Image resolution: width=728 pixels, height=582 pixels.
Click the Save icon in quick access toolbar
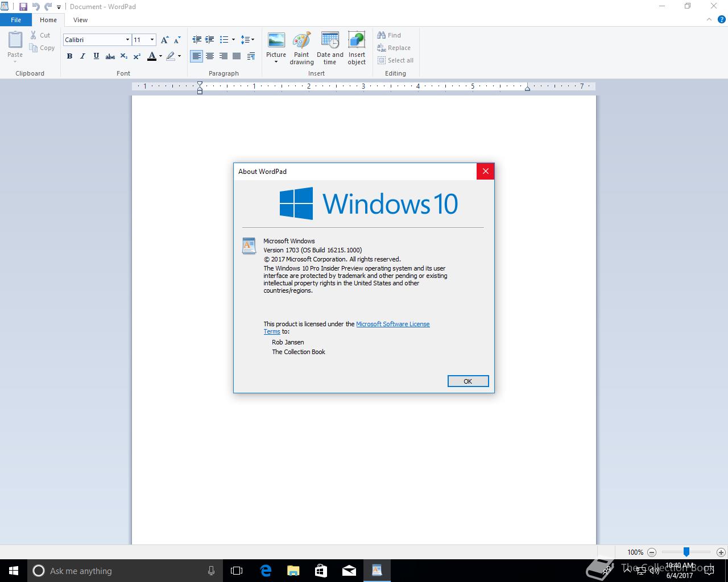(23, 7)
